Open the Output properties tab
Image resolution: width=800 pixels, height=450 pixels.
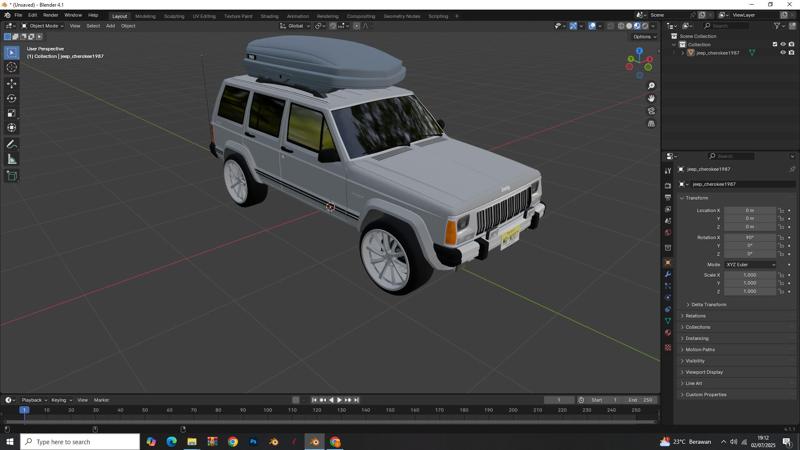(668, 197)
